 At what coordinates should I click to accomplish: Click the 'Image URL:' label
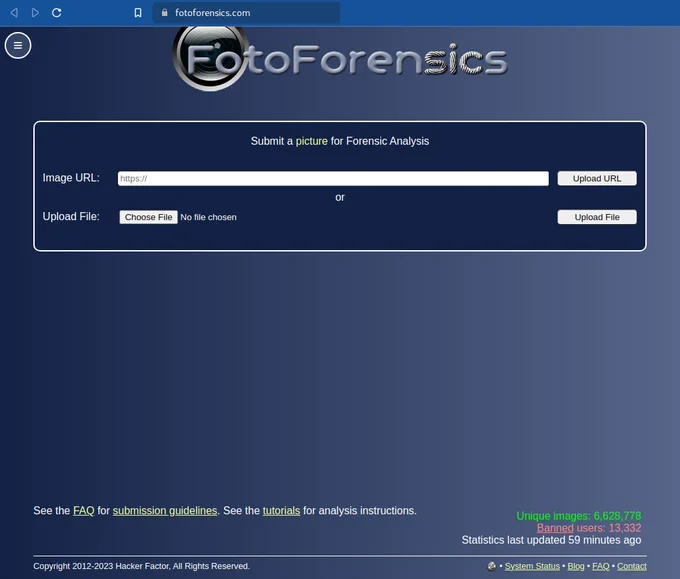(x=71, y=178)
